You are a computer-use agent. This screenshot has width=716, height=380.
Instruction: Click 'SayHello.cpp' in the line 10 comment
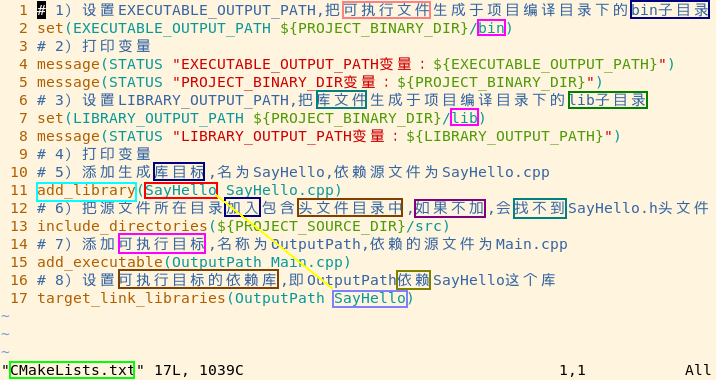pos(495,172)
